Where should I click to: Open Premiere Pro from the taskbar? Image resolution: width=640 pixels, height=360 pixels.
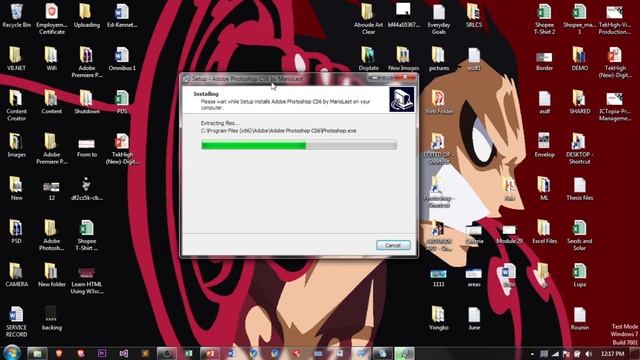tap(102, 353)
